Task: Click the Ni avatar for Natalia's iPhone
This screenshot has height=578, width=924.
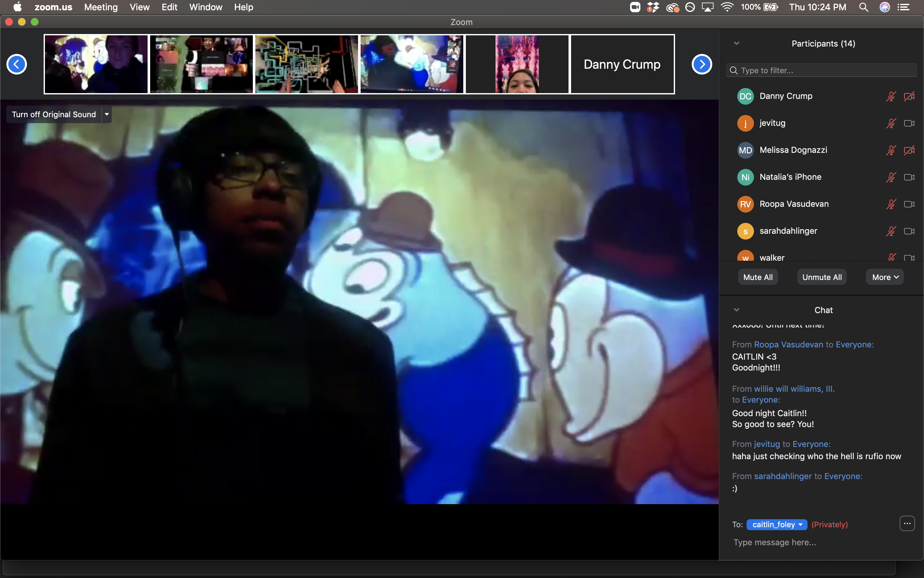Action: pyautogui.click(x=745, y=177)
